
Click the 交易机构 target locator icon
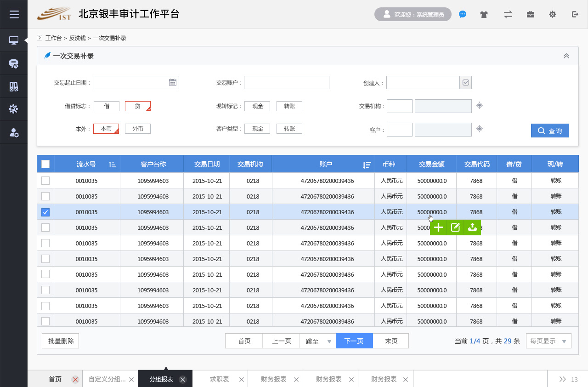479,106
